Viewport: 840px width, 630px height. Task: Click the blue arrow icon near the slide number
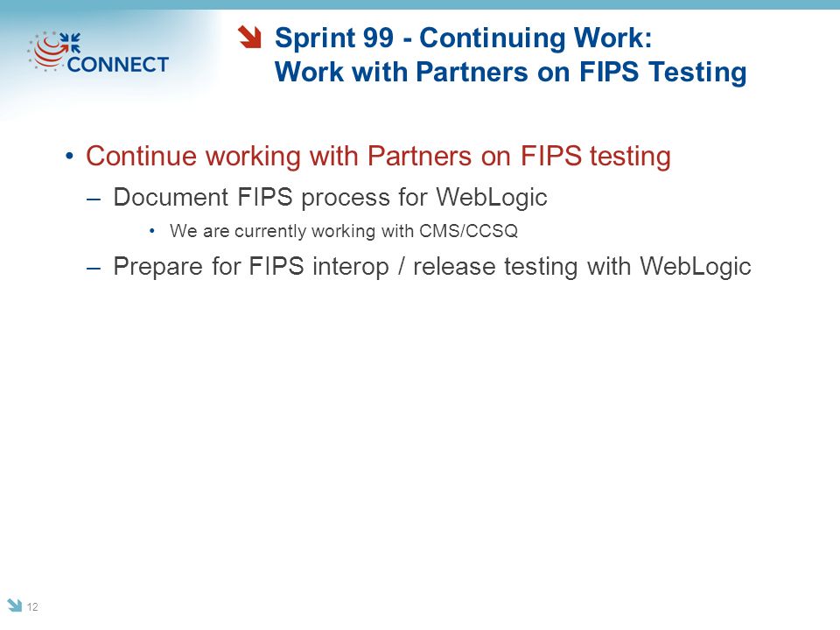click(15, 605)
